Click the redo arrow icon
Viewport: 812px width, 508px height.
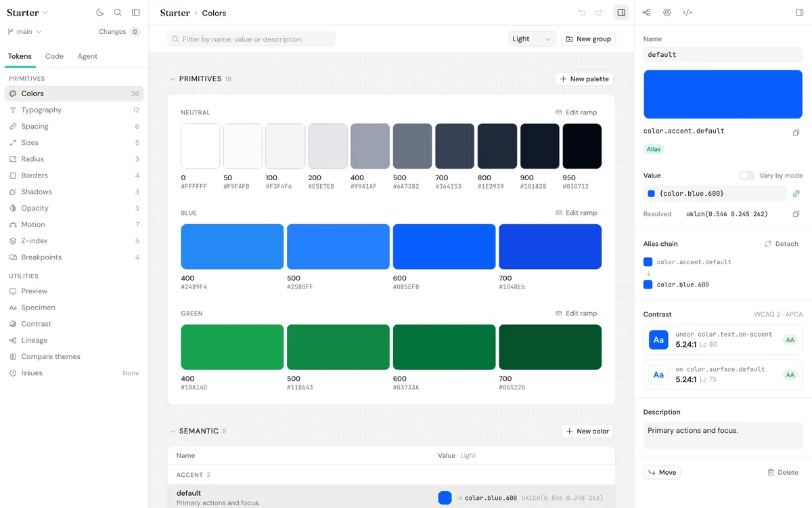coord(599,12)
